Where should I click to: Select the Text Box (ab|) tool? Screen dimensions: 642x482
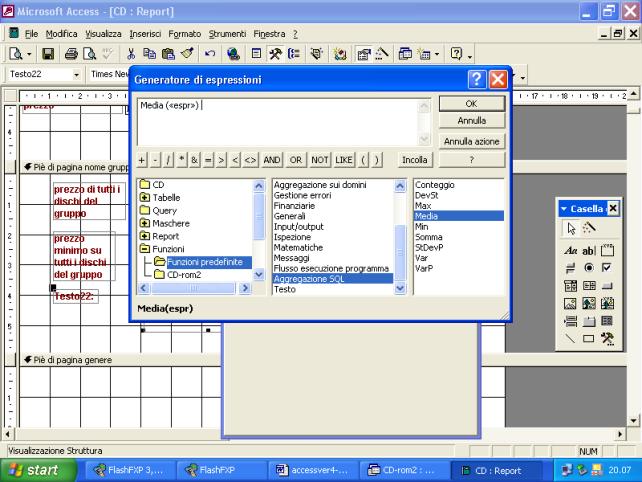coord(589,250)
